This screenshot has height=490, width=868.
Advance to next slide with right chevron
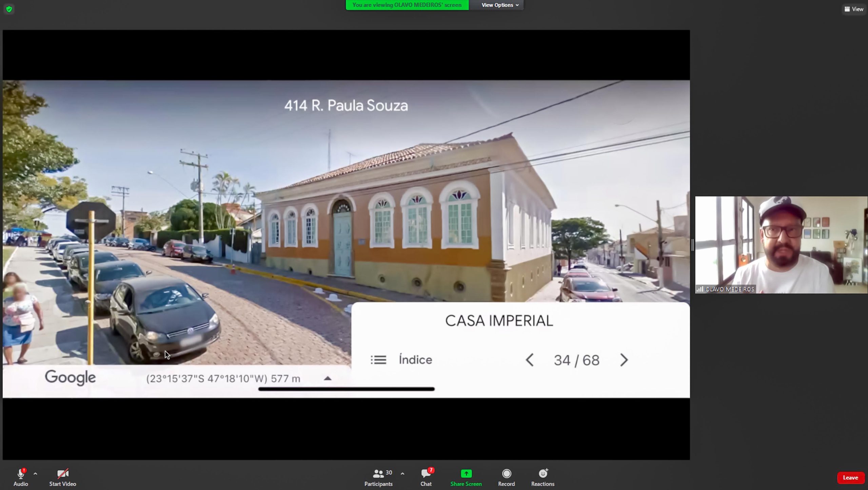pyautogui.click(x=624, y=360)
